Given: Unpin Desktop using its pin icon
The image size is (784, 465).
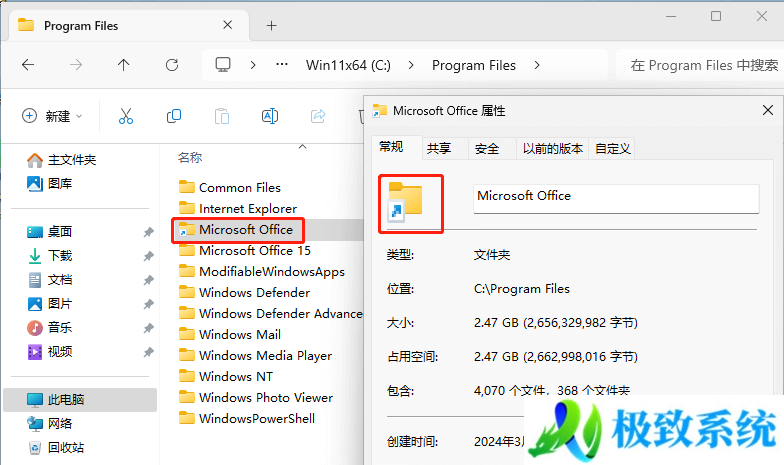Looking at the screenshot, I should [148, 232].
